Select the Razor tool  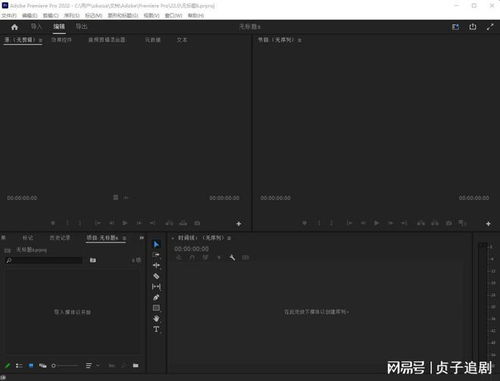coord(156,276)
